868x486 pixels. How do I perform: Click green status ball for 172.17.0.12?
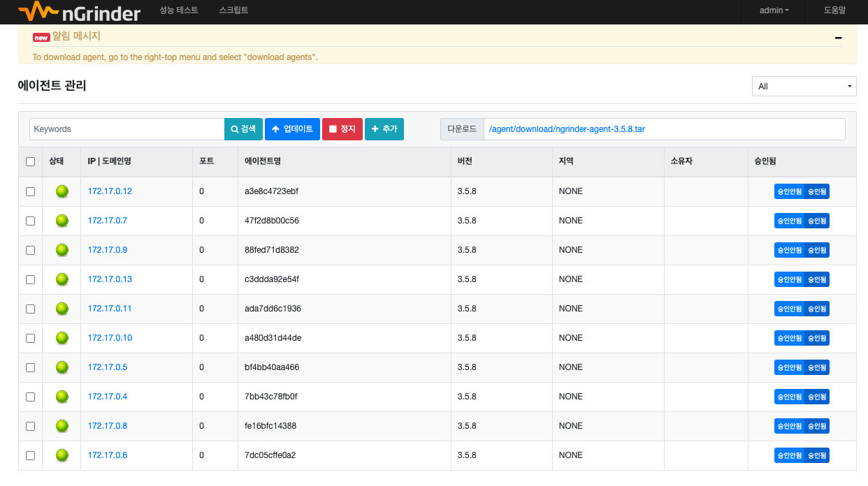tap(62, 191)
